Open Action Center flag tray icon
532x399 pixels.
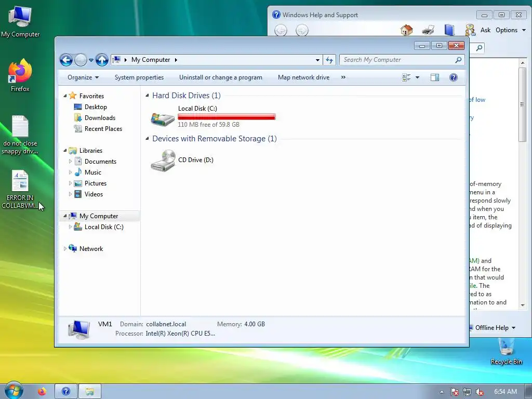454,392
